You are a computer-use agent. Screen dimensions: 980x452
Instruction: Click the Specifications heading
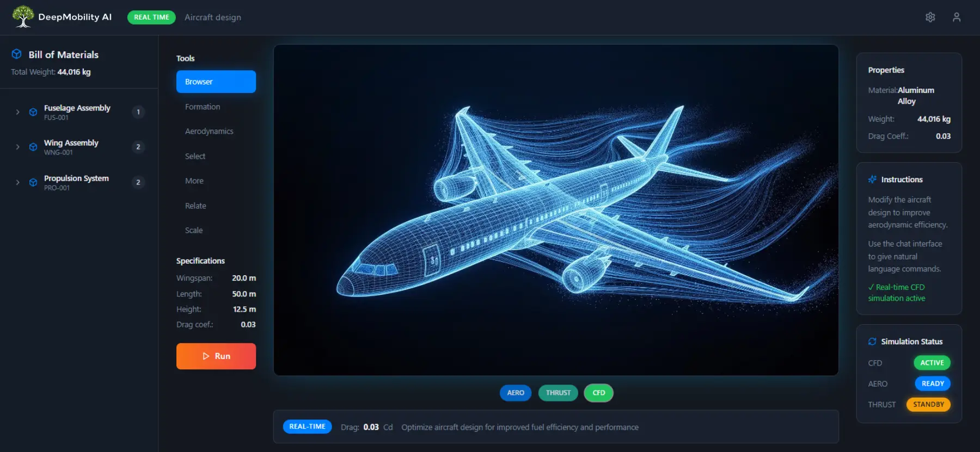coord(200,261)
